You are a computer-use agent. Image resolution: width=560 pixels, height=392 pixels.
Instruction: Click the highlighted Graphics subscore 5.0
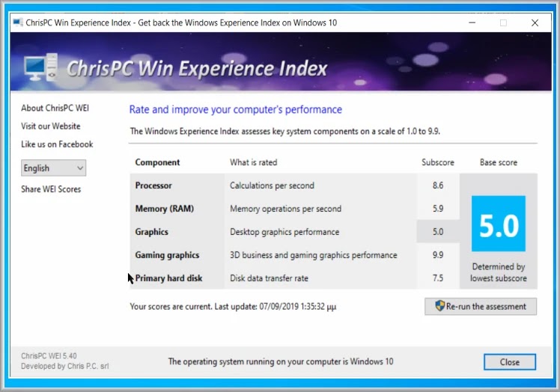coord(438,232)
